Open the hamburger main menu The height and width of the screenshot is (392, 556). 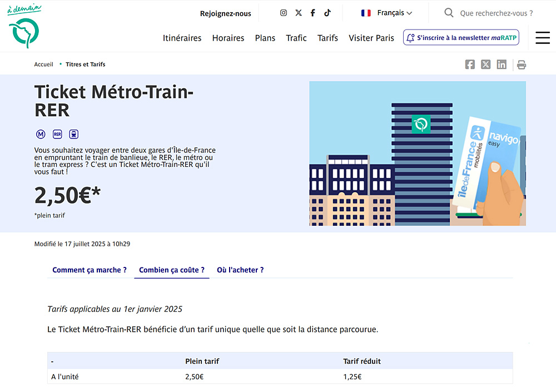[x=542, y=38]
